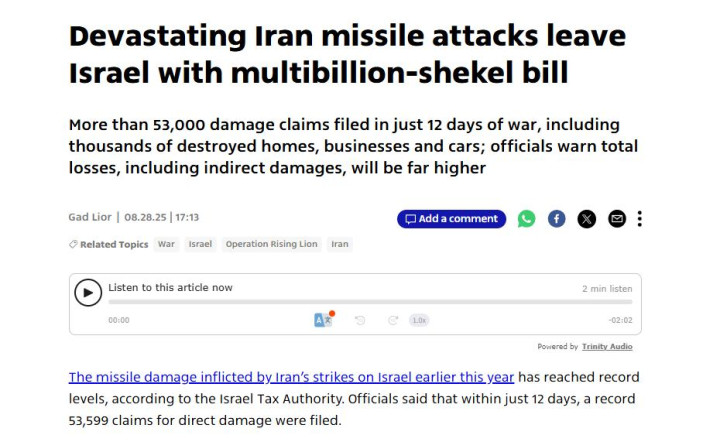
Task: Open the Israel topic tag
Action: pos(200,244)
